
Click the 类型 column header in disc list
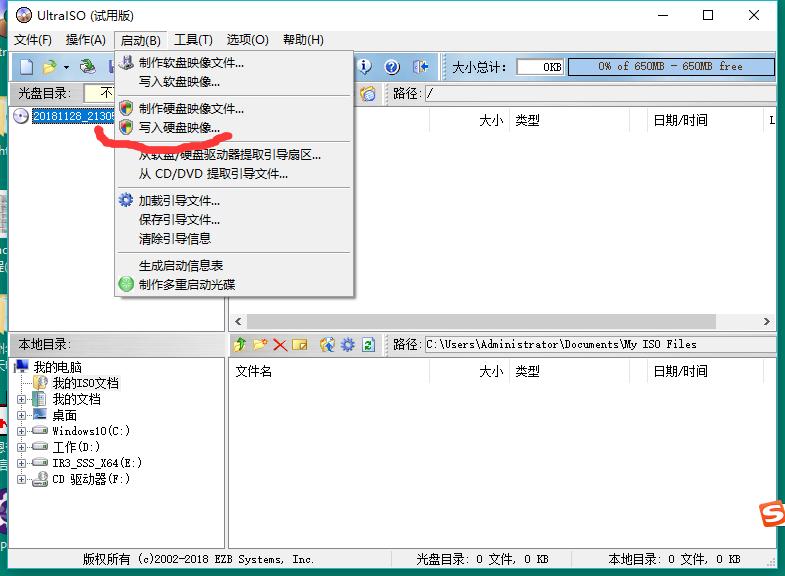click(x=570, y=120)
